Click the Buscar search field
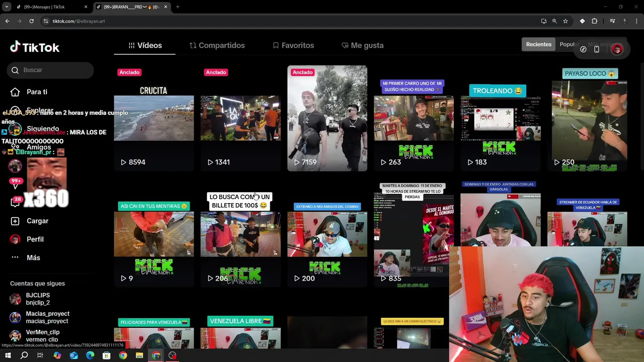 tap(51, 70)
